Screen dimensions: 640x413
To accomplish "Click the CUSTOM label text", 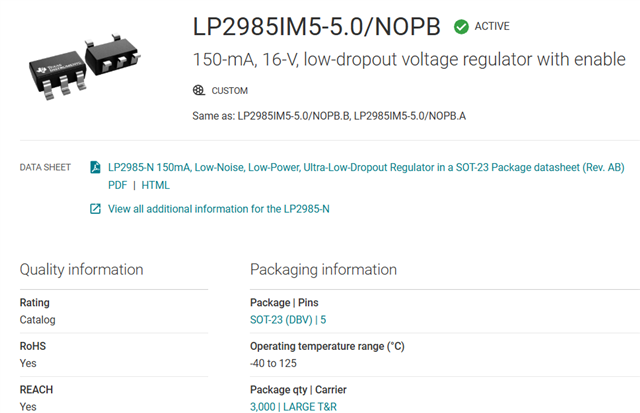I will pyautogui.click(x=229, y=91).
